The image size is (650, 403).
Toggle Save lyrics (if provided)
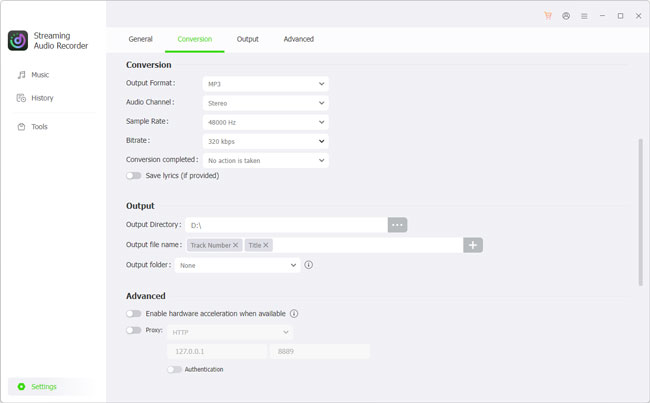[x=133, y=175]
